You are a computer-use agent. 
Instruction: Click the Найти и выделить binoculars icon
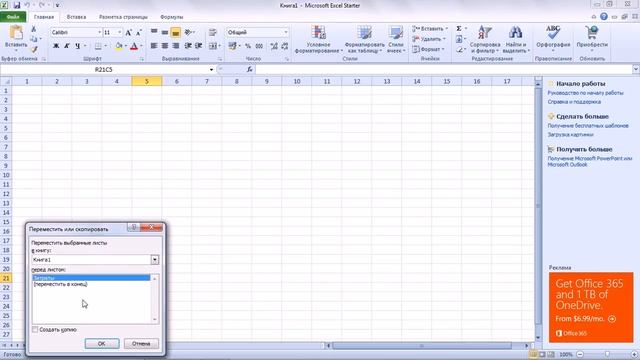[x=516, y=33]
